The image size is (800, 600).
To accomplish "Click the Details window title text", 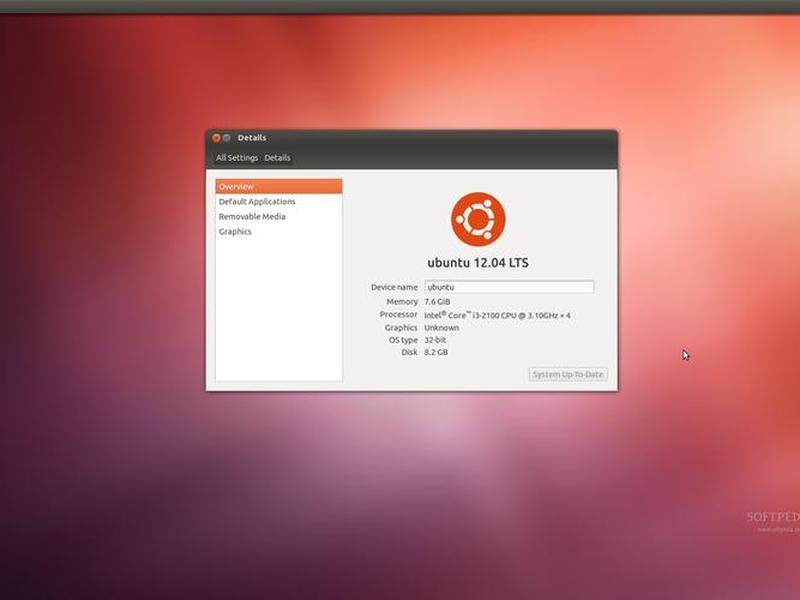I will (x=252, y=138).
